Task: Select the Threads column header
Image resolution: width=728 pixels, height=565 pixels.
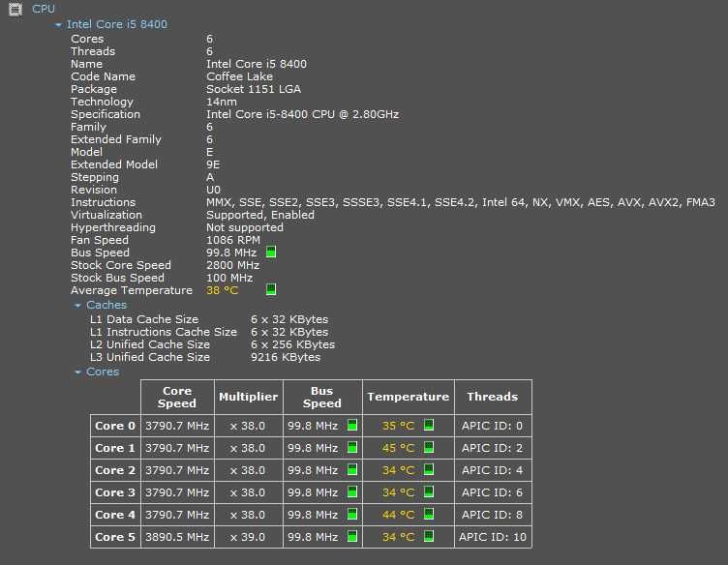Action: [493, 397]
